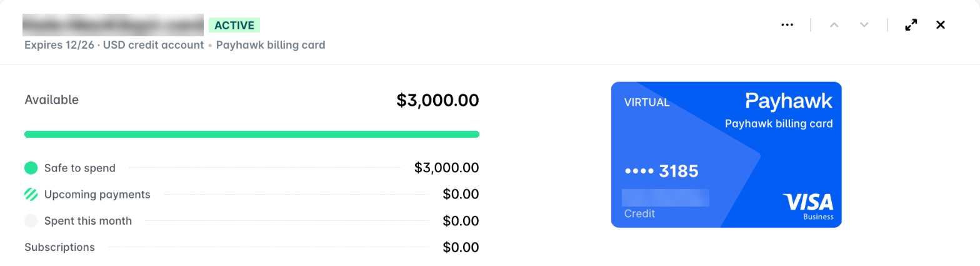
Task: Go to previous card with up chevron
Action: coord(834,25)
